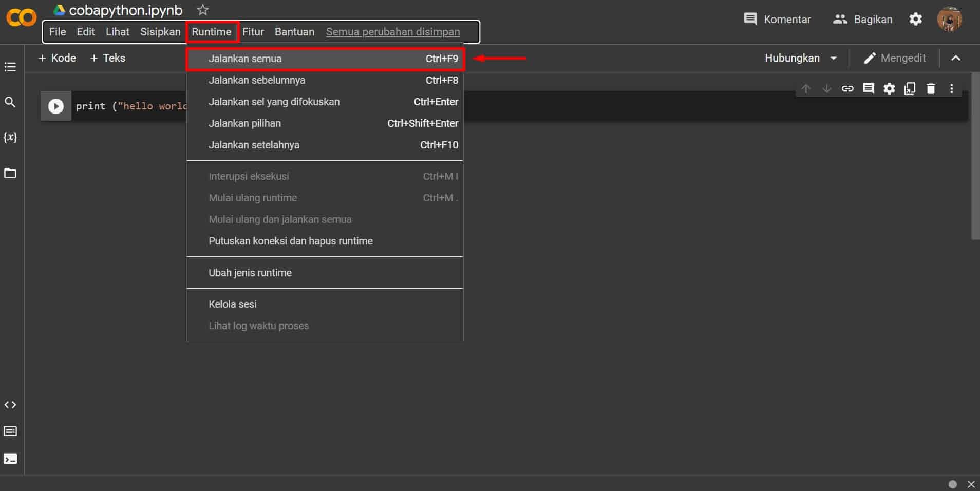
Task: Click Semua perubahan disimpan link
Action: coord(393,32)
